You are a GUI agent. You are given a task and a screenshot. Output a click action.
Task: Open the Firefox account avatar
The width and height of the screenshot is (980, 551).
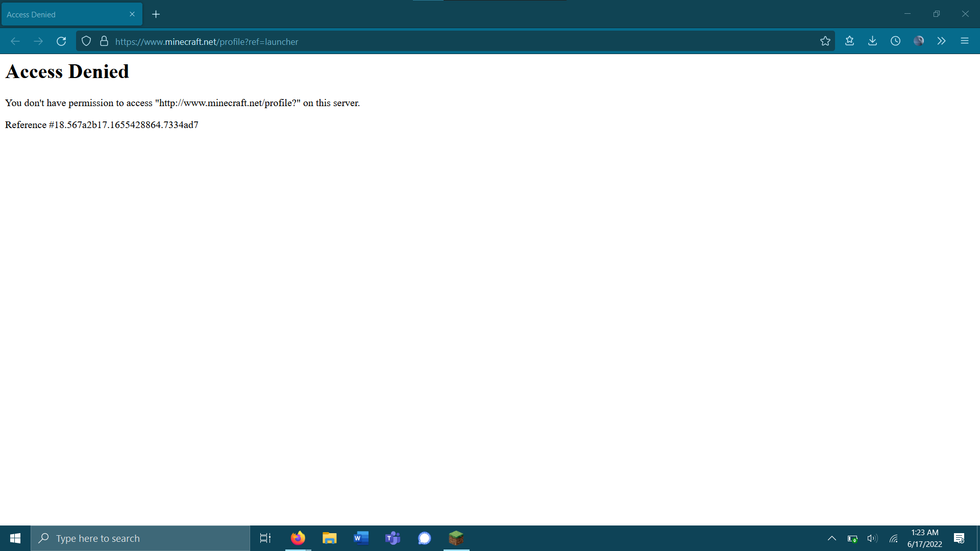pyautogui.click(x=918, y=41)
